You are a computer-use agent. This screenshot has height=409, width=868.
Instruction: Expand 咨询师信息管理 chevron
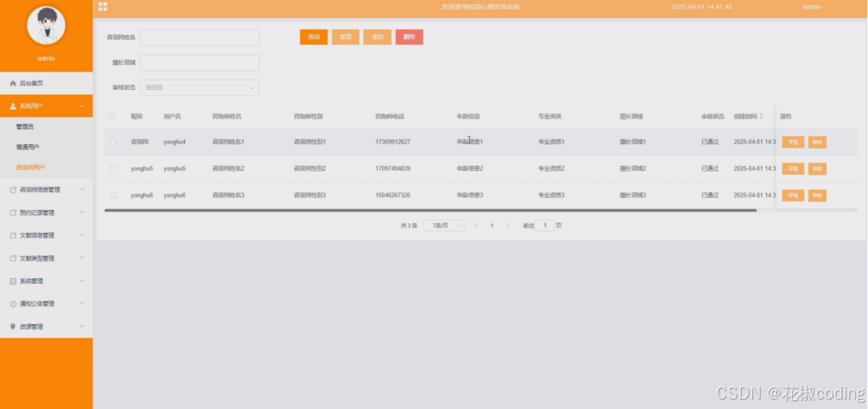pos(82,190)
